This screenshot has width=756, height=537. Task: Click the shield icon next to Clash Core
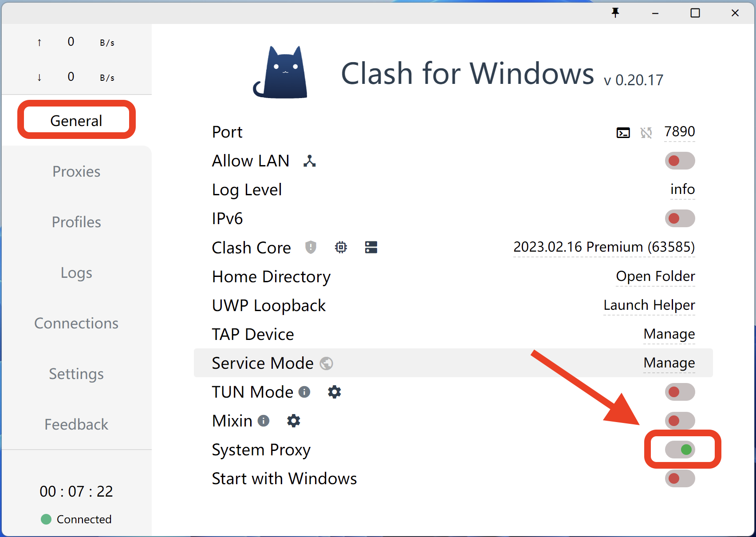pos(311,247)
